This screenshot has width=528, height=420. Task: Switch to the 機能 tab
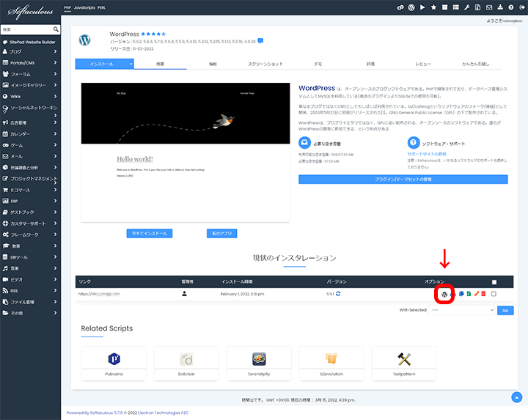point(213,64)
